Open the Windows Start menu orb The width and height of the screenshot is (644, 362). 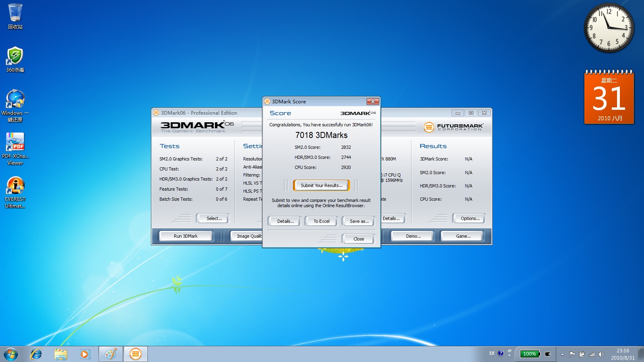[11, 354]
